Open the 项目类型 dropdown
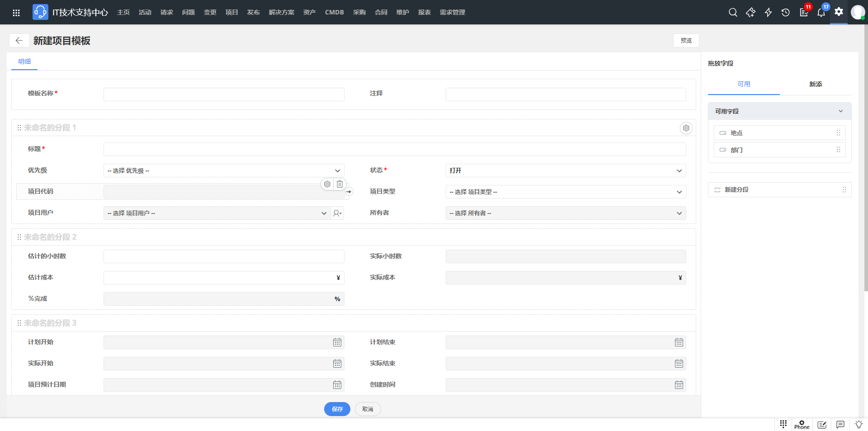This screenshot has width=868, height=431. 566,192
